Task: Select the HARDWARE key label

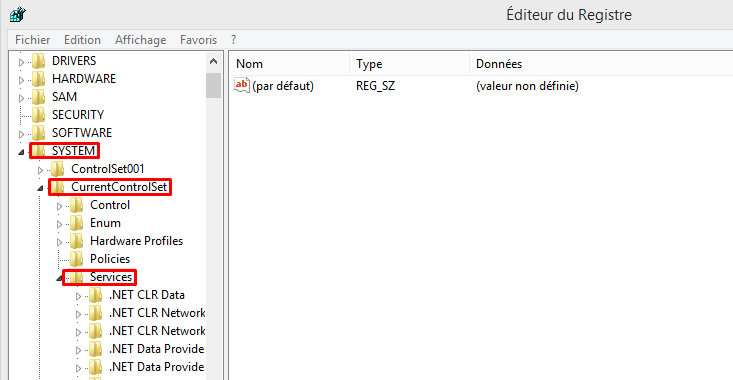Action: tap(84, 79)
